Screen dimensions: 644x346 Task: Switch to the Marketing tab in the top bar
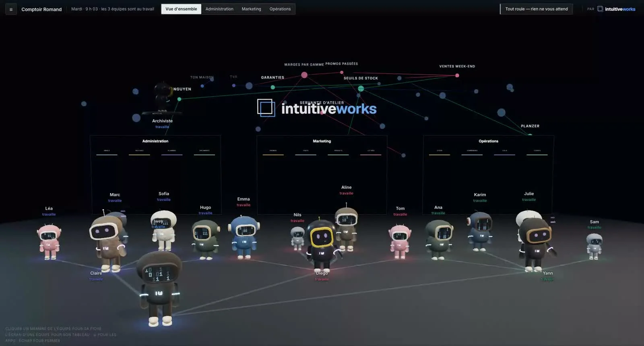[x=251, y=9]
